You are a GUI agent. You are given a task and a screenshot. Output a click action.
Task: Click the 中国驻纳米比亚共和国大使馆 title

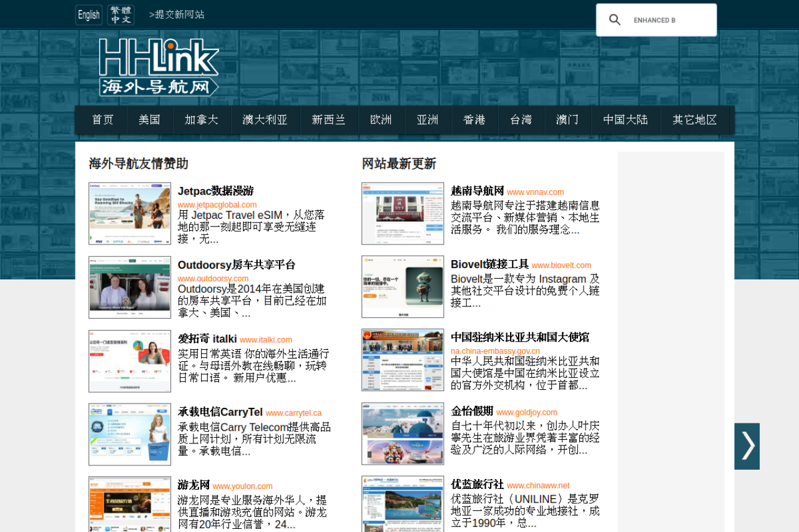pyautogui.click(x=520, y=337)
